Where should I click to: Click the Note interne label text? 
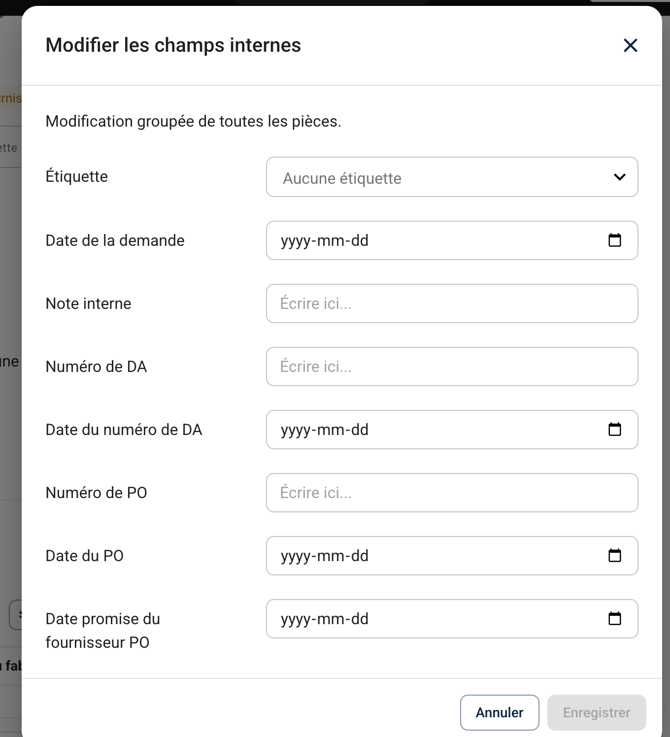(88, 303)
